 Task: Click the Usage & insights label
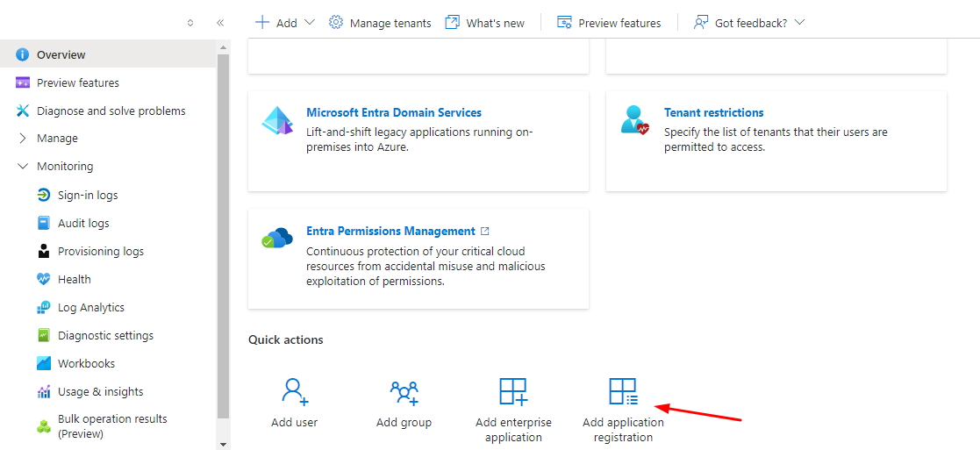(101, 392)
